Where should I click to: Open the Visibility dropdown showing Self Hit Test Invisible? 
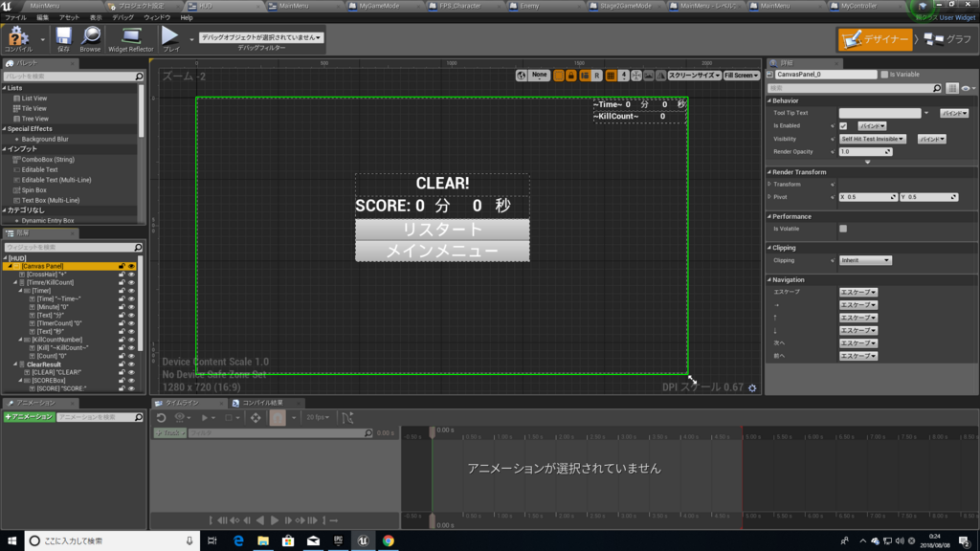click(x=873, y=139)
